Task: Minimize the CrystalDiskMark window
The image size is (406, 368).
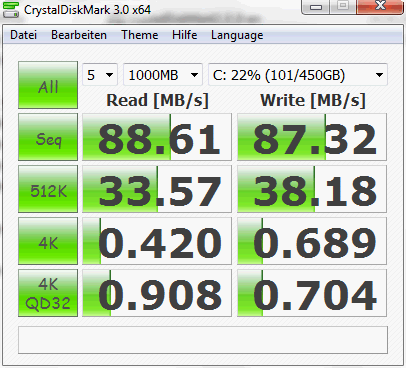Action: [x=316, y=7]
